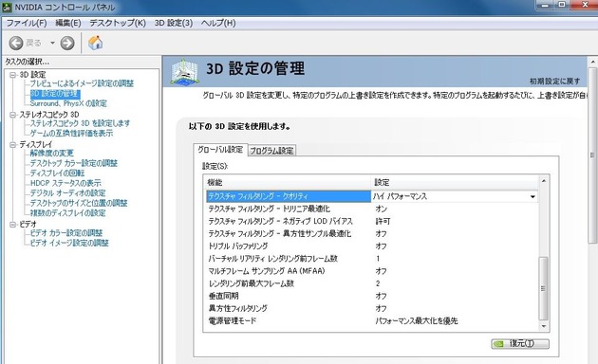Click the Home house icon
This screenshot has height=364, width=598.
[95, 43]
